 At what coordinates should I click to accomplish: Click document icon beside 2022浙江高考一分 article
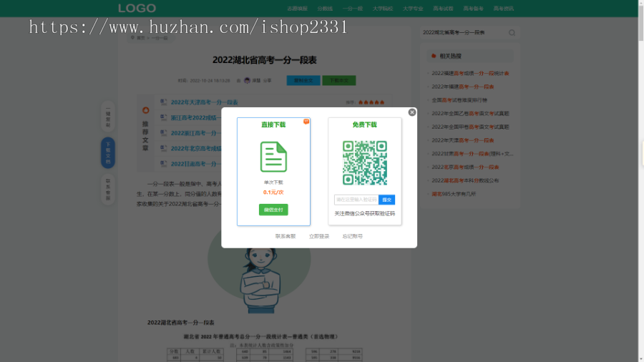pyautogui.click(x=164, y=133)
